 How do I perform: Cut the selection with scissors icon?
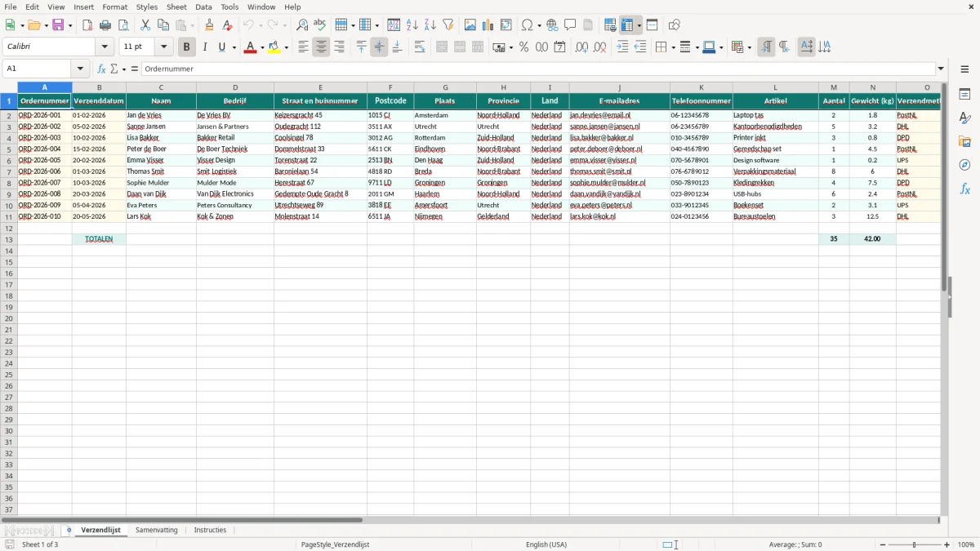tap(145, 25)
